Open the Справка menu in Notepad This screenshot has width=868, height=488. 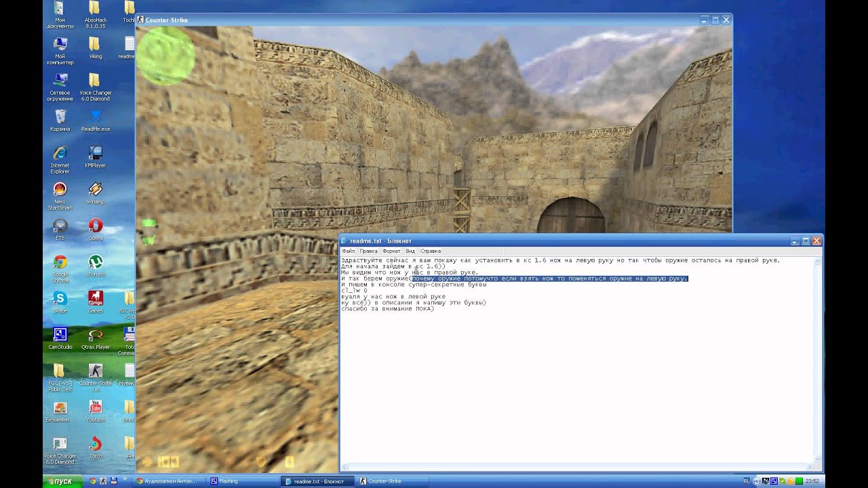coord(431,251)
